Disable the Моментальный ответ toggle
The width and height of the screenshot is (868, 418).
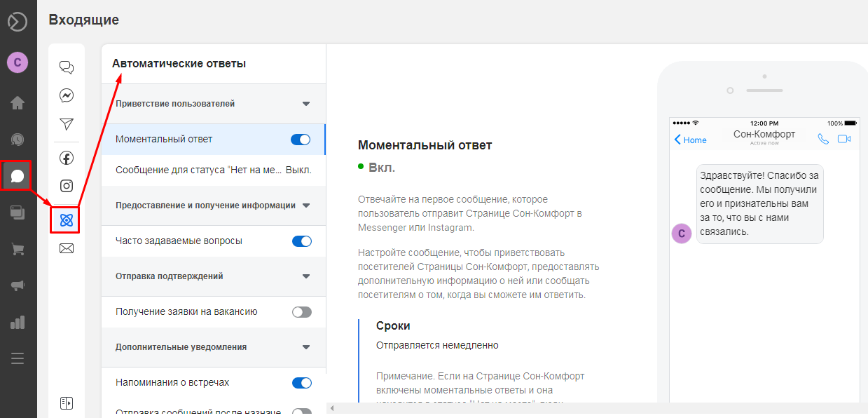coord(301,139)
